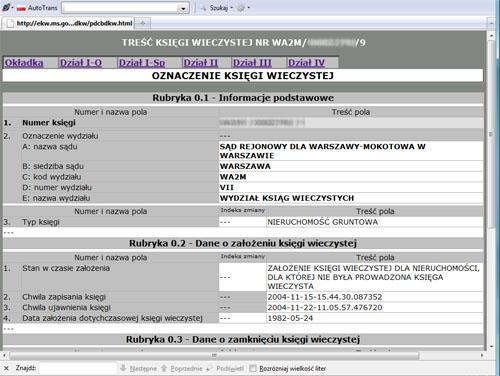Click the date 1982-05-24
500x376 pixels.
click(x=290, y=318)
